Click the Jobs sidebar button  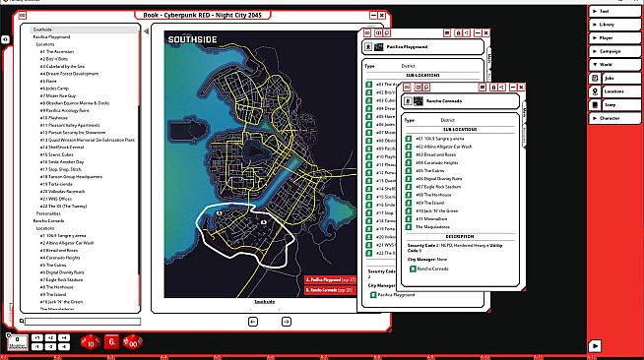pyautogui.click(x=621, y=78)
